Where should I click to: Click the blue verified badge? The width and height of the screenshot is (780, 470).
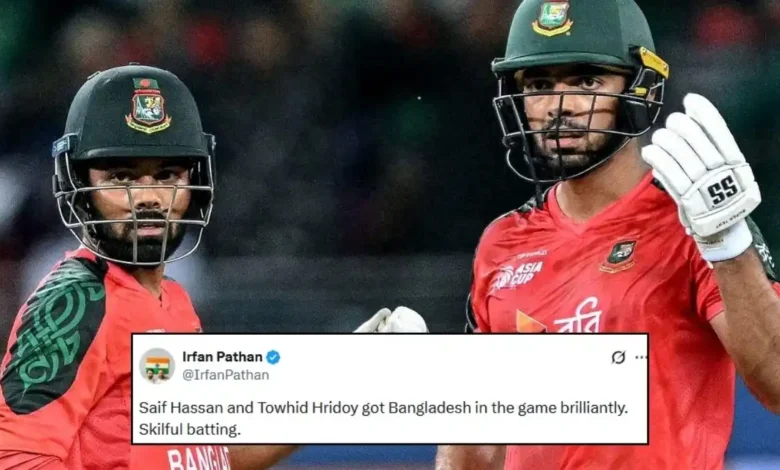(273, 357)
